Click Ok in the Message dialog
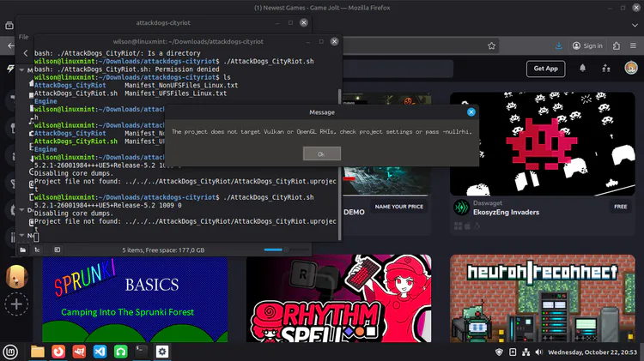 tap(322, 153)
